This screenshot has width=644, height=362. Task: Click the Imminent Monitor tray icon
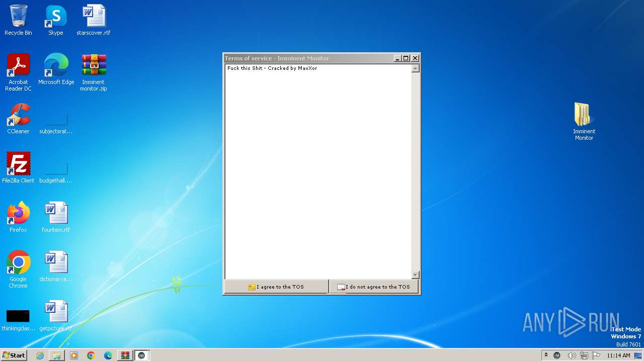pyautogui.click(x=557, y=355)
